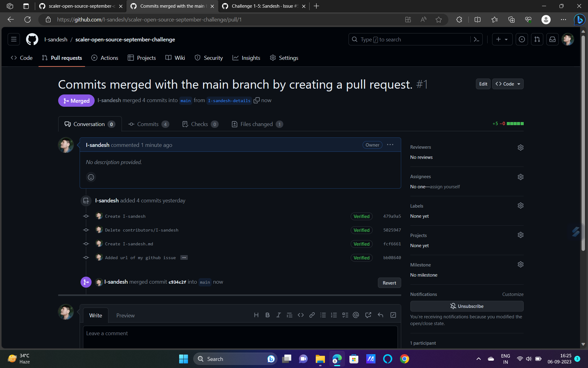
Task: Click the Leave a comment text area
Action: (x=240, y=336)
